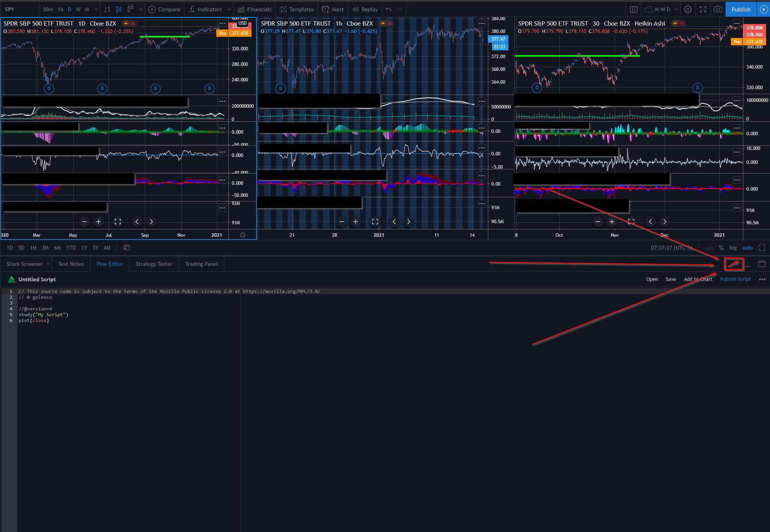Screen dimensions: 770x532
Task: Expand the favorite Indicators dropdown arrow
Action: click(x=229, y=9)
